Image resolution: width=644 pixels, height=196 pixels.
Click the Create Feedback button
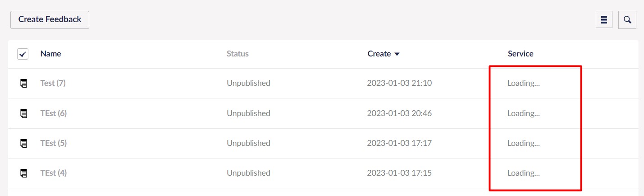[x=50, y=19]
